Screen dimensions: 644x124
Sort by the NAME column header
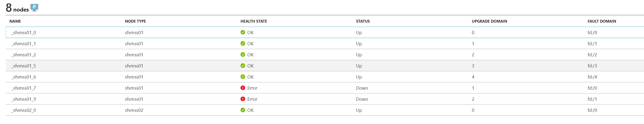[x=15, y=21]
